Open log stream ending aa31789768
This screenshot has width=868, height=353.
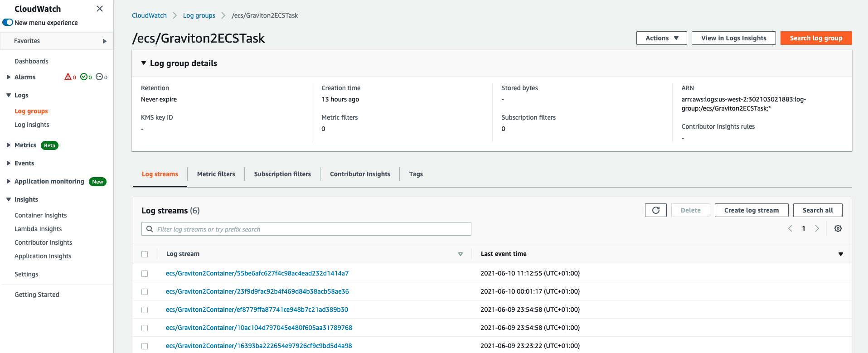(x=259, y=328)
